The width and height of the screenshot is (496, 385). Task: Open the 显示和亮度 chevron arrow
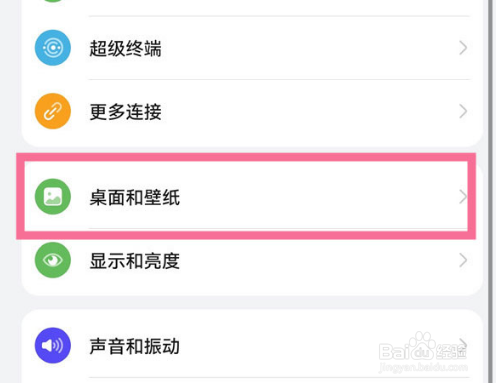point(463,260)
